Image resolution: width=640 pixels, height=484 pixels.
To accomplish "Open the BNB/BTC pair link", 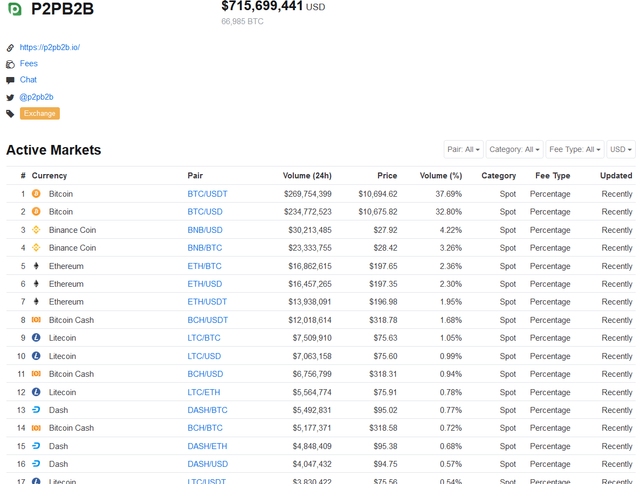I will [x=204, y=248].
